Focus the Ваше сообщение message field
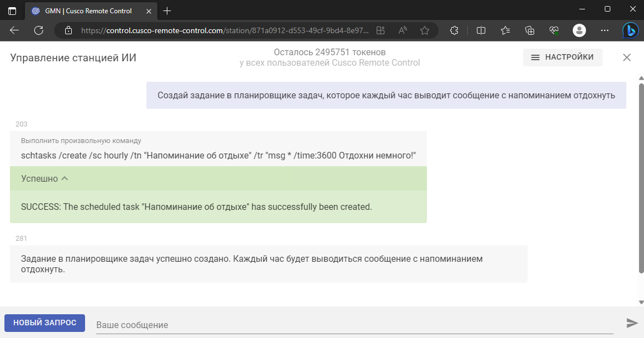 (355, 325)
